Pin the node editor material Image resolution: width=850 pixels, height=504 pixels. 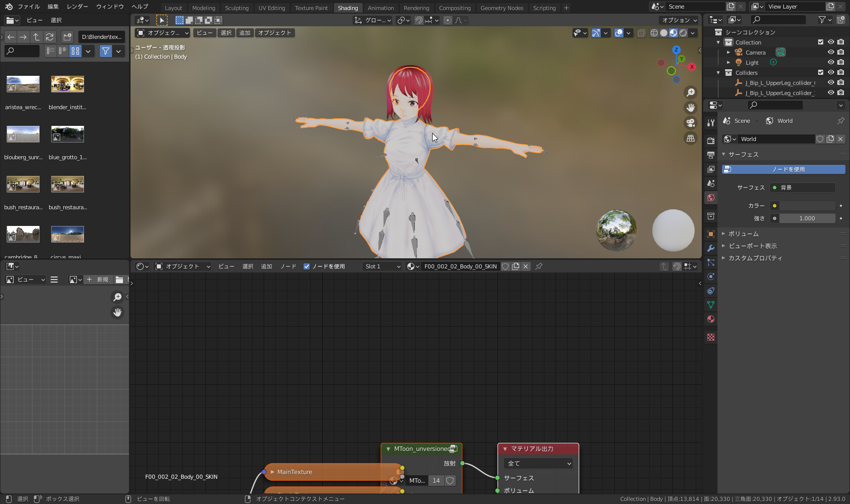539,266
